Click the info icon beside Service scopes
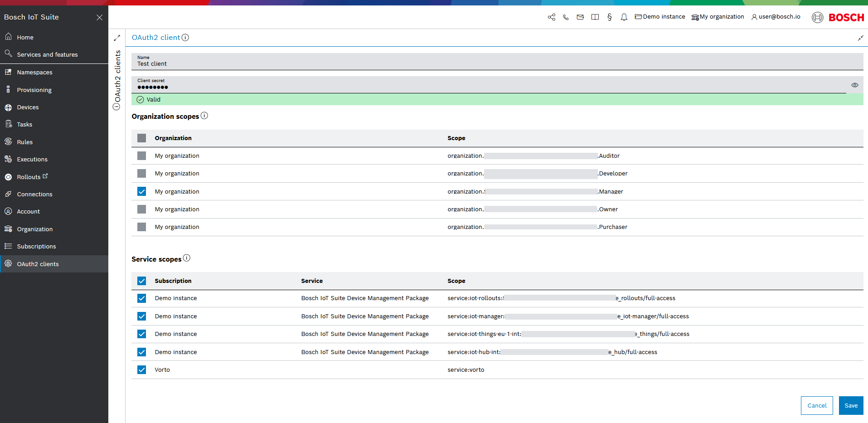The width and height of the screenshot is (868, 423). pyautogui.click(x=187, y=258)
